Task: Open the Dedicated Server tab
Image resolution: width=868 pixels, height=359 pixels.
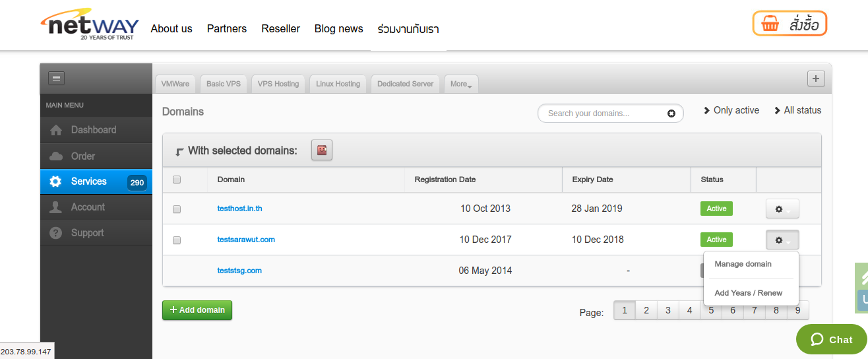Action: click(406, 84)
